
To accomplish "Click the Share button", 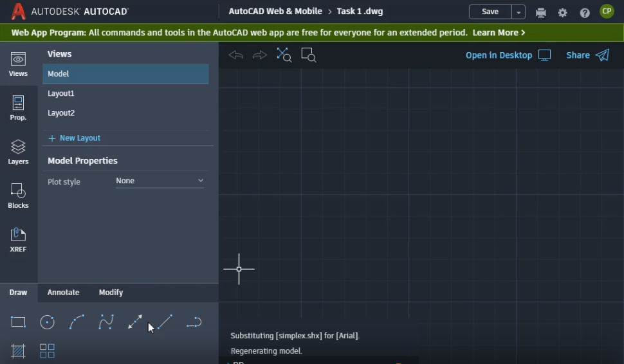I will pos(588,55).
